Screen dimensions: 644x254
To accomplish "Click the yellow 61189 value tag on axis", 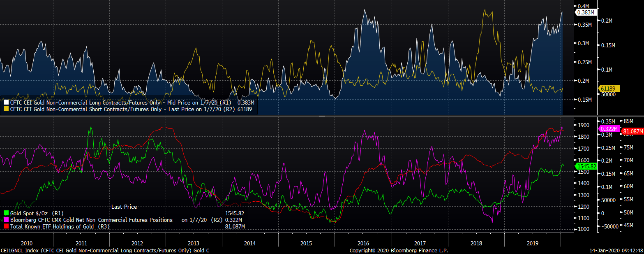I will pyautogui.click(x=609, y=89).
